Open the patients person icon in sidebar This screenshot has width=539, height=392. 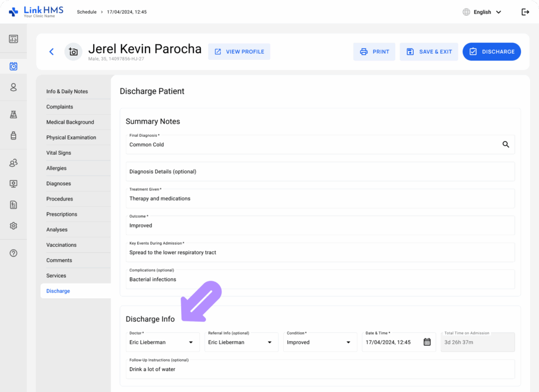[x=13, y=87]
